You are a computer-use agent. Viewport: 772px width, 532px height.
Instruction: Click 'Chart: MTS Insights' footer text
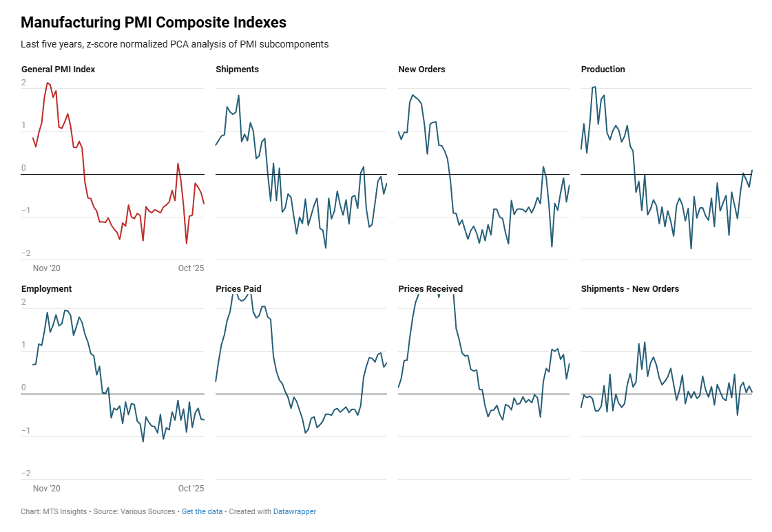pos(54,511)
